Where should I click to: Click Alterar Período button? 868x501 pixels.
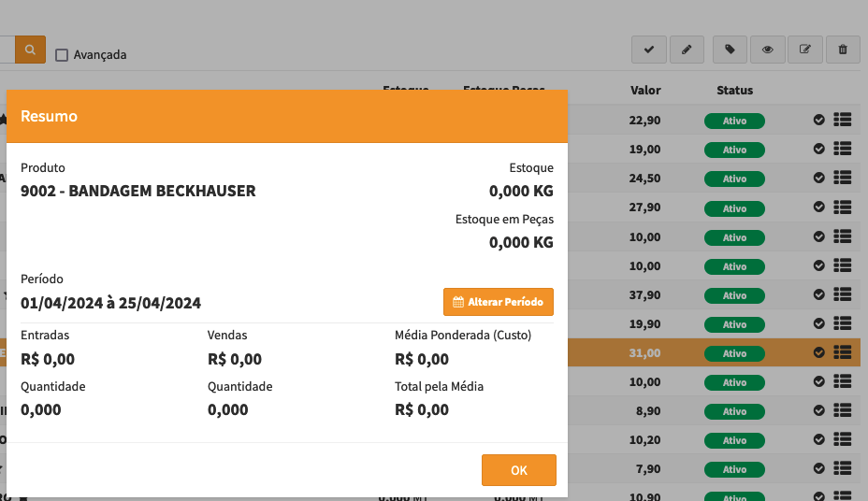pyautogui.click(x=498, y=302)
